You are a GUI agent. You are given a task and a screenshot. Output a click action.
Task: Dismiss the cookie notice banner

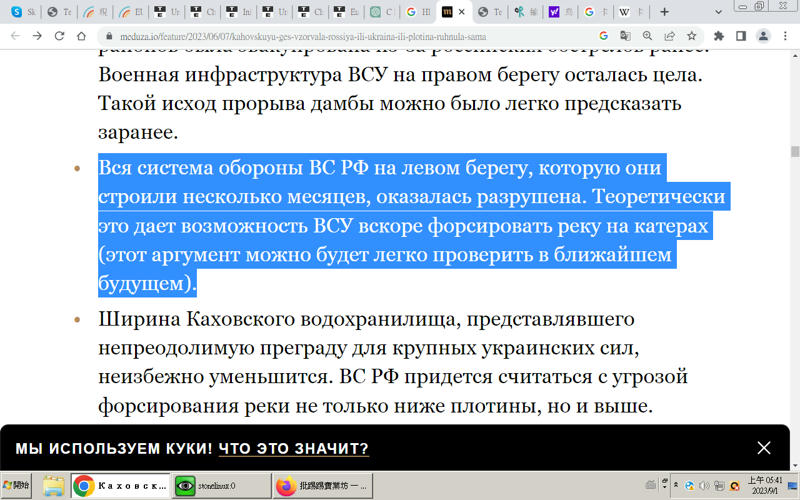(764, 448)
